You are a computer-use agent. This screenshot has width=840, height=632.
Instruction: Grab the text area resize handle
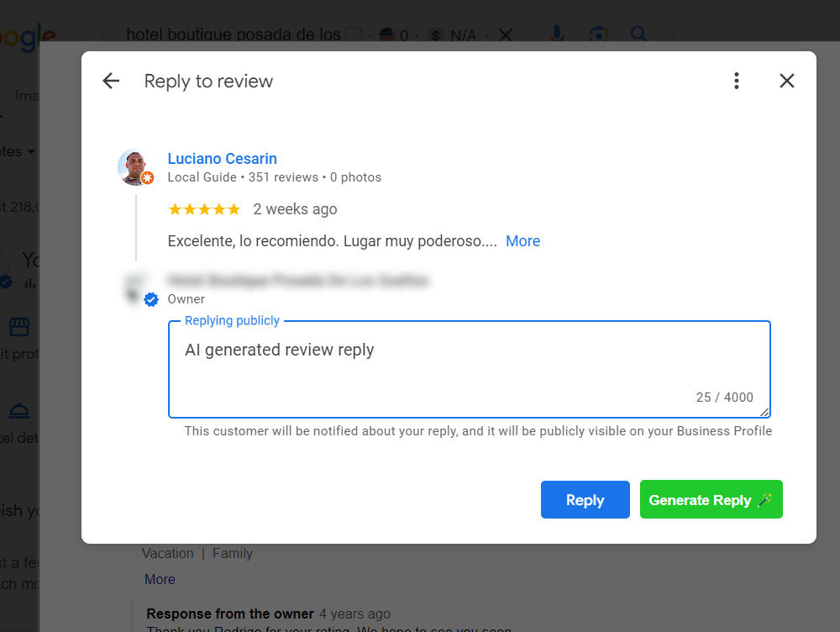[764, 412]
